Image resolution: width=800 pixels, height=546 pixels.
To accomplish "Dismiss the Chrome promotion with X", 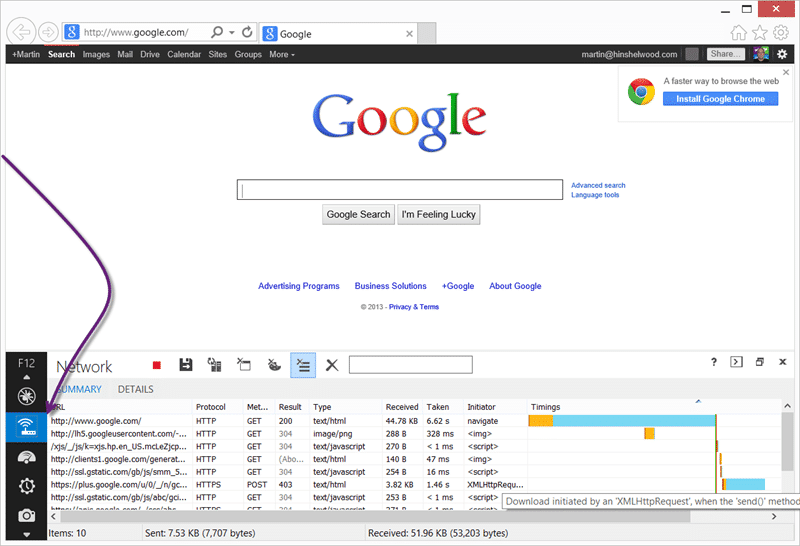I will pos(786,72).
